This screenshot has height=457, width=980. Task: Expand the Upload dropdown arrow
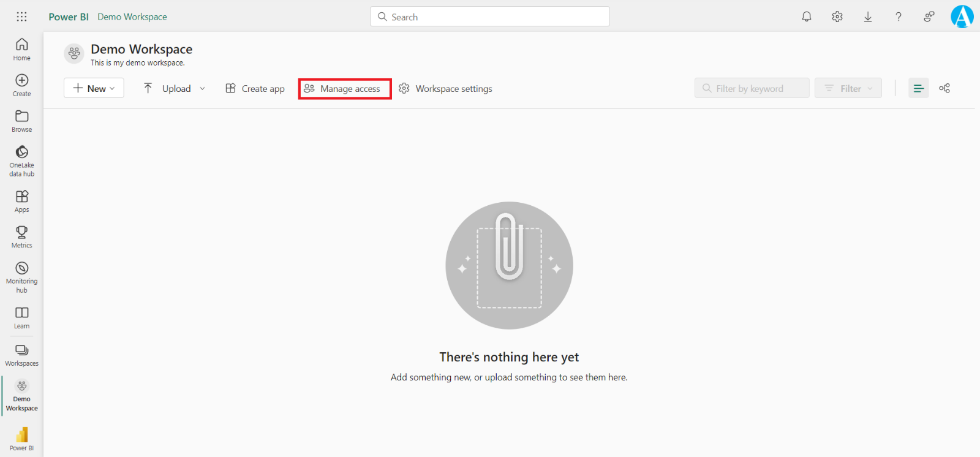(x=202, y=88)
